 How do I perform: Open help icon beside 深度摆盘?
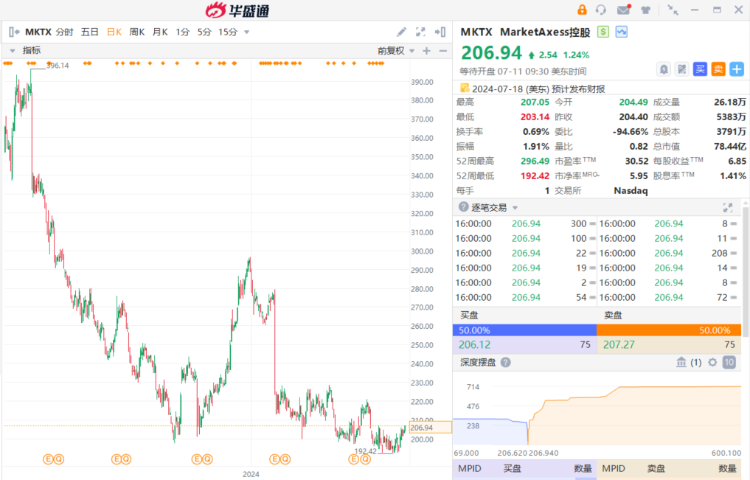pos(506,362)
